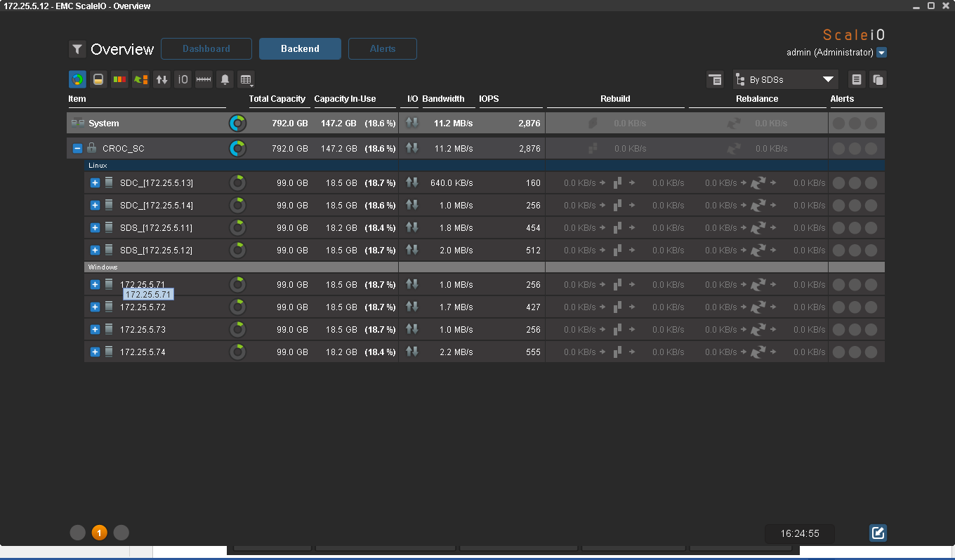Image resolution: width=955 pixels, height=560 pixels.
Task: Expand the SDS_[172.25.5.12] row
Action: click(95, 251)
